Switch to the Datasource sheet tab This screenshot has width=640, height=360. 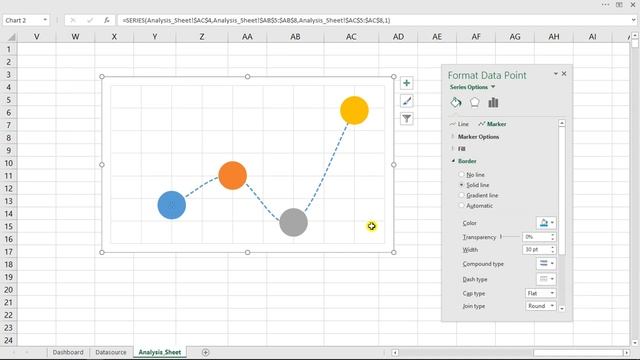click(x=111, y=352)
